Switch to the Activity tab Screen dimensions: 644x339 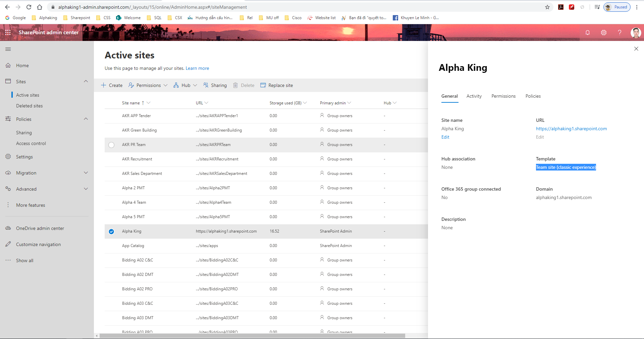coord(474,96)
